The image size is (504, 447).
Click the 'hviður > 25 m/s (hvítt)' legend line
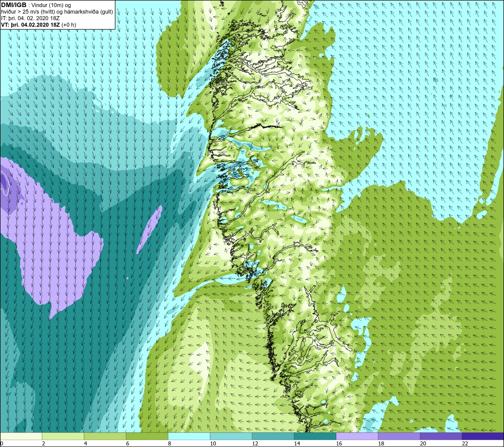pos(27,12)
